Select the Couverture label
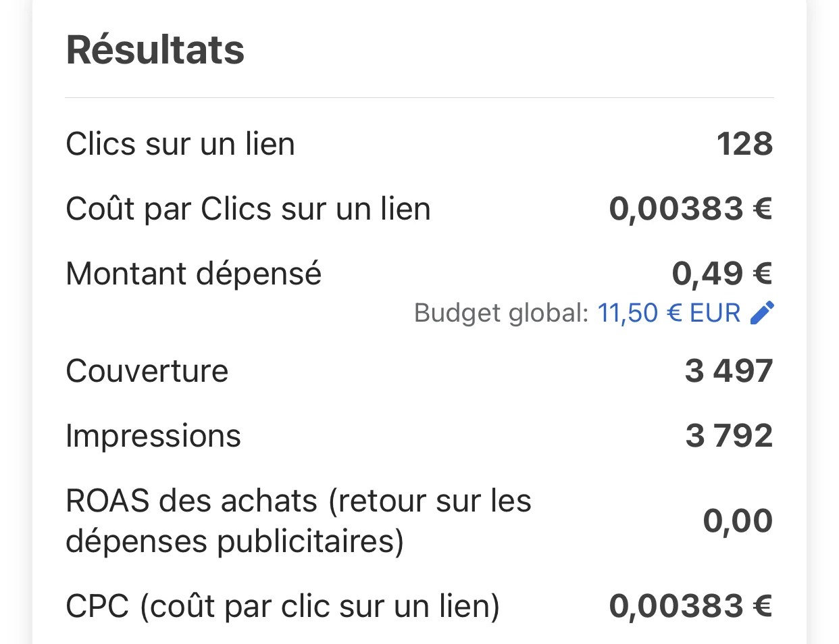839x644 pixels. 147,371
